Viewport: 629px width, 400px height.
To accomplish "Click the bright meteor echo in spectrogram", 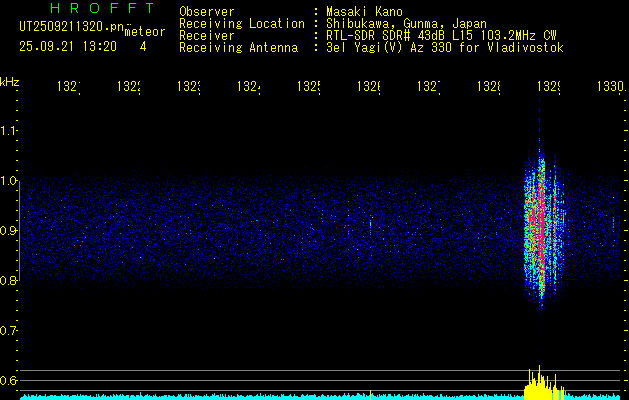I will [x=540, y=225].
